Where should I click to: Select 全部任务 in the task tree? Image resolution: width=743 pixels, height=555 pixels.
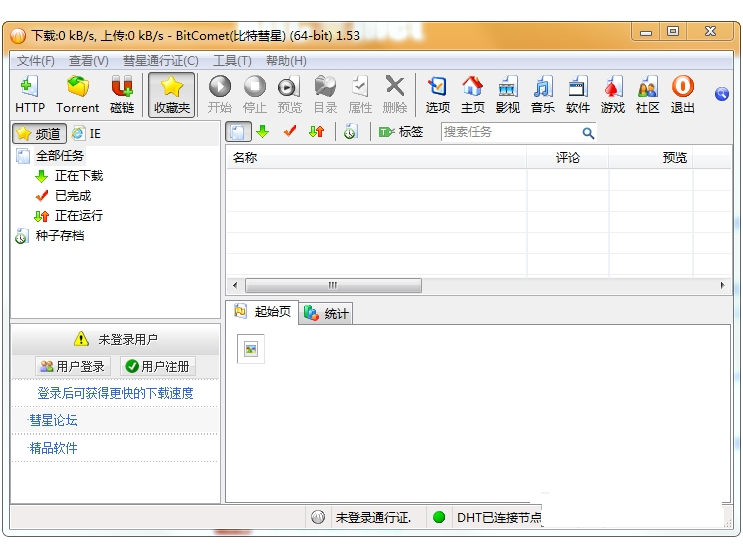pyautogui.click(x=60, y=155)
